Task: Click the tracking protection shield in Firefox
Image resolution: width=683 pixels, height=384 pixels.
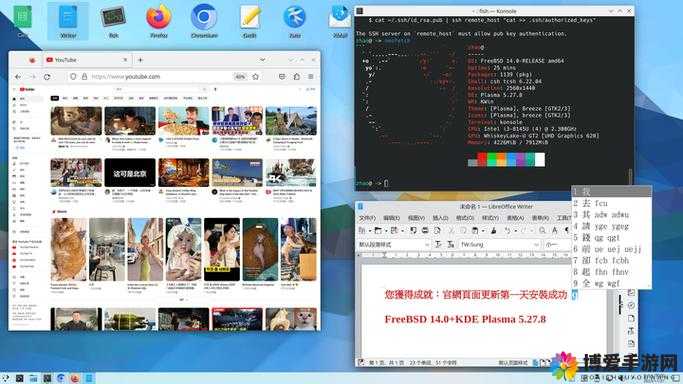Action: coord(73,77)
